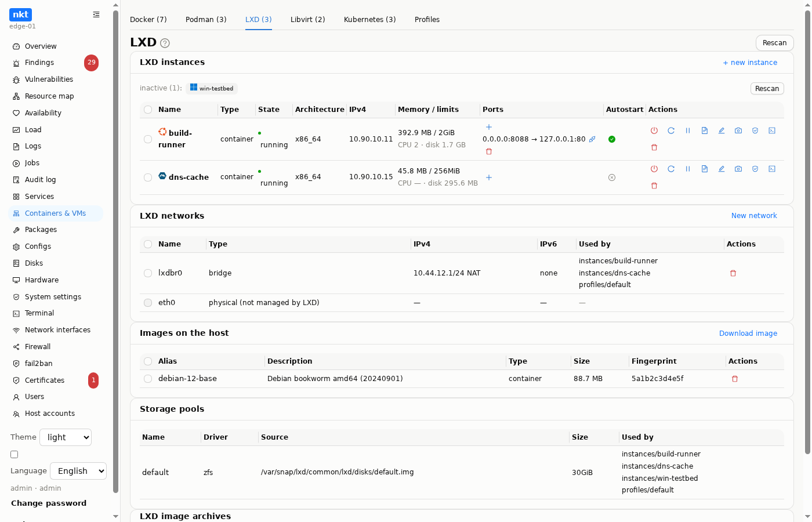Viewport: 812px width, 522px height.
Task: Open the link for port 0.0.0.0:8088
Action: click(592, 139)
